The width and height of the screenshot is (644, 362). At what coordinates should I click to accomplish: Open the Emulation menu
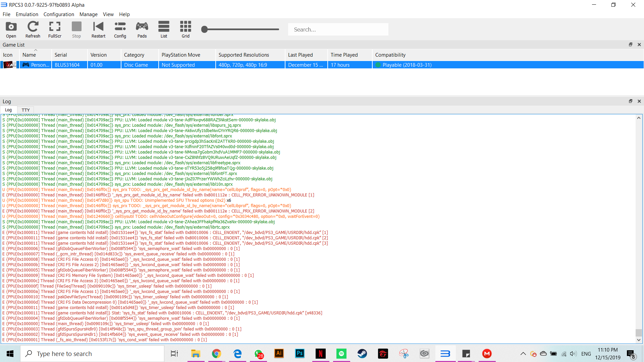click(x=27, y=14)
